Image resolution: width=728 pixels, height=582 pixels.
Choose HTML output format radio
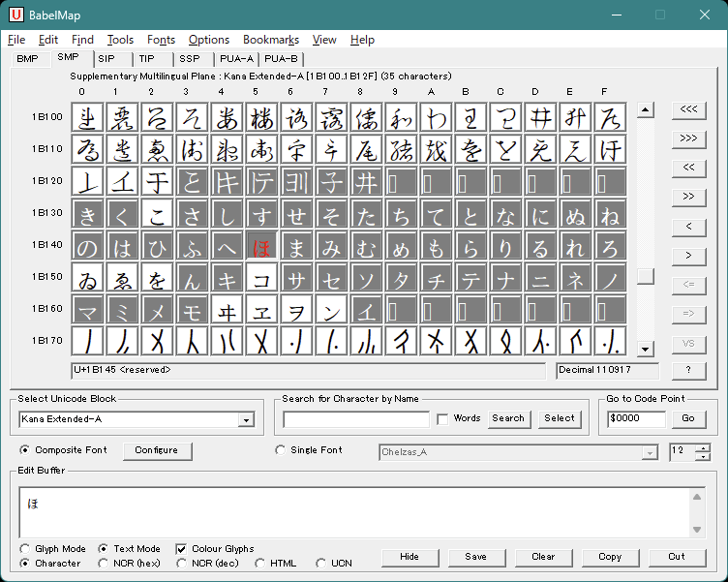coord(259,564)
